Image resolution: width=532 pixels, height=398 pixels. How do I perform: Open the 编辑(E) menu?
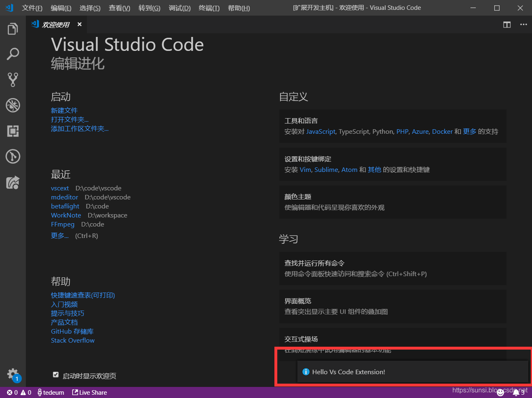61,8
